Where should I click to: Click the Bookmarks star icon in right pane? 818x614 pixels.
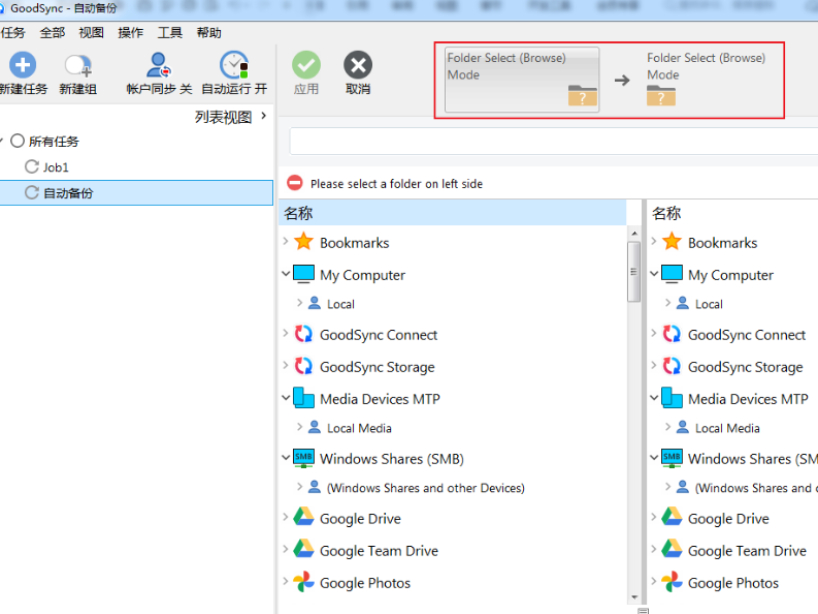672,242
